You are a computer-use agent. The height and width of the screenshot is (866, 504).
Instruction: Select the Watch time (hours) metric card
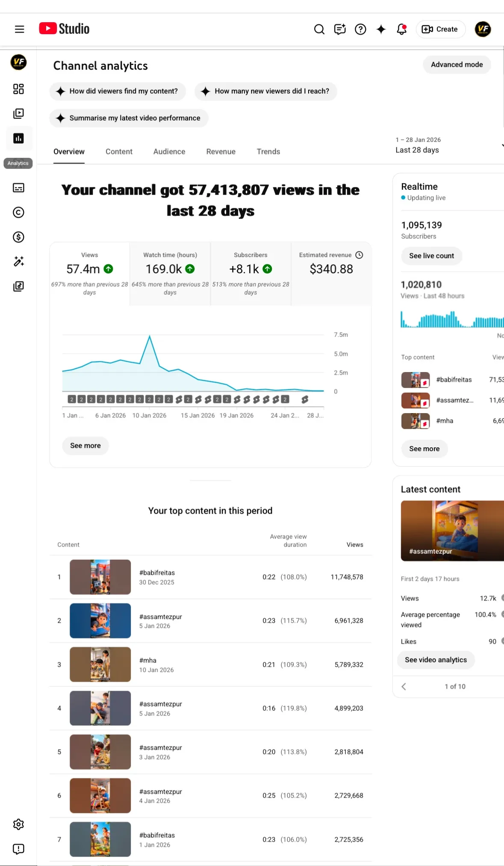coord(170,274)
